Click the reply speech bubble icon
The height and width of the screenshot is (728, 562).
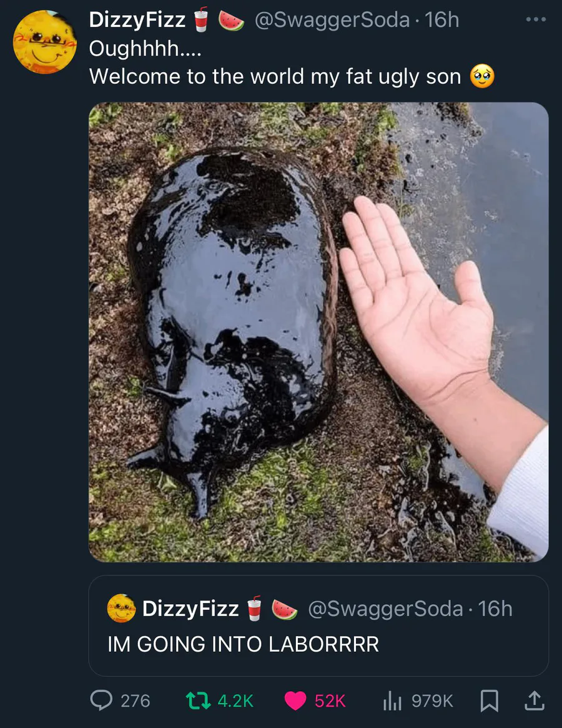pos(101,700)
